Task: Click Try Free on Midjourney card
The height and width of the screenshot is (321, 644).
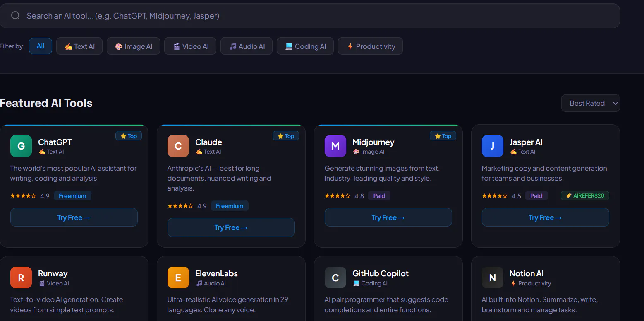Action: pos(388,217)
